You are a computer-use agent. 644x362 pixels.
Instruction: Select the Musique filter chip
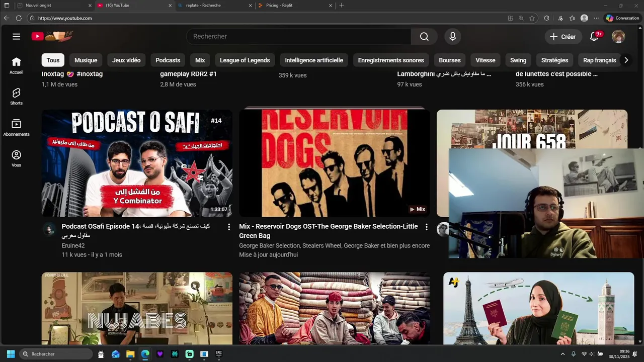click(x=86, y=60)
